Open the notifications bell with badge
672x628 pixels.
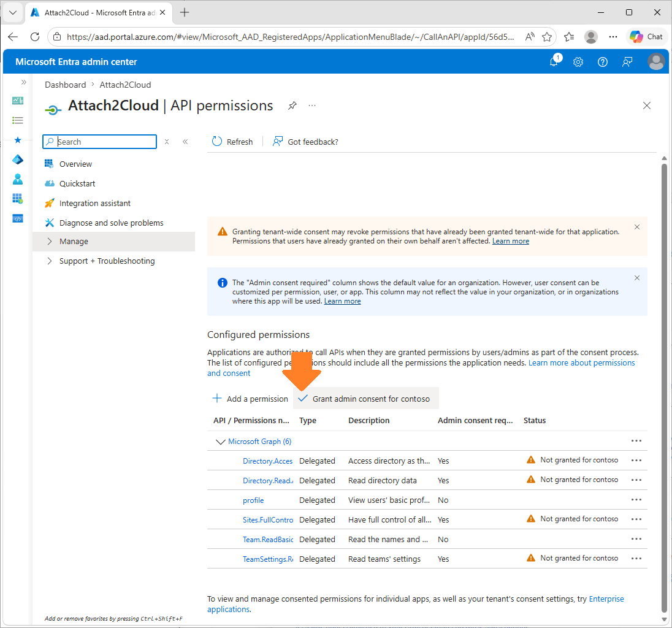pos(554,61)
